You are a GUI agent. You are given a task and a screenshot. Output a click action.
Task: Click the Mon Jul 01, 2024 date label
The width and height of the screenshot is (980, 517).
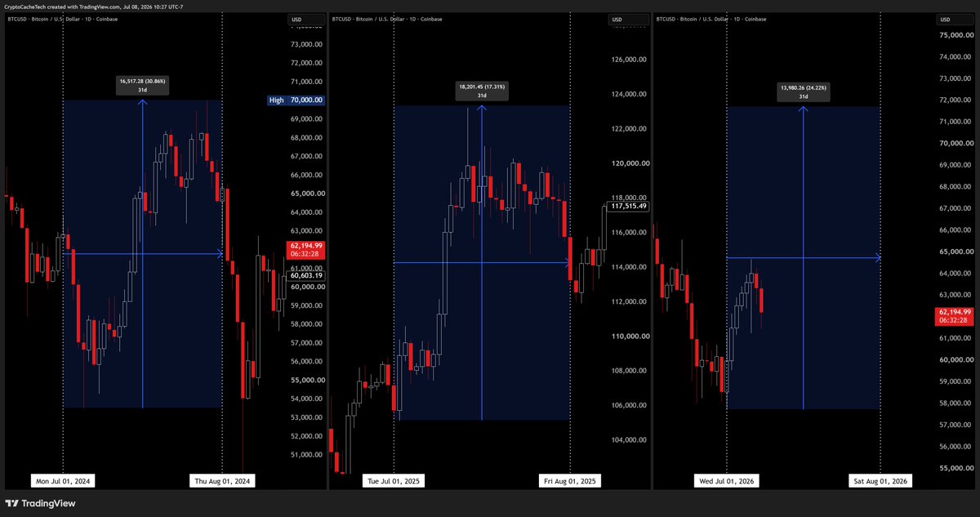point(63,481)
